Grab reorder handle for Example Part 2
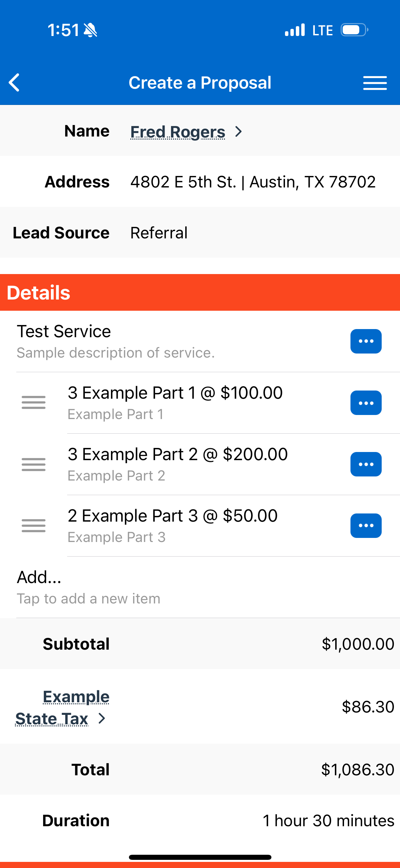 (x=34, y=464)
